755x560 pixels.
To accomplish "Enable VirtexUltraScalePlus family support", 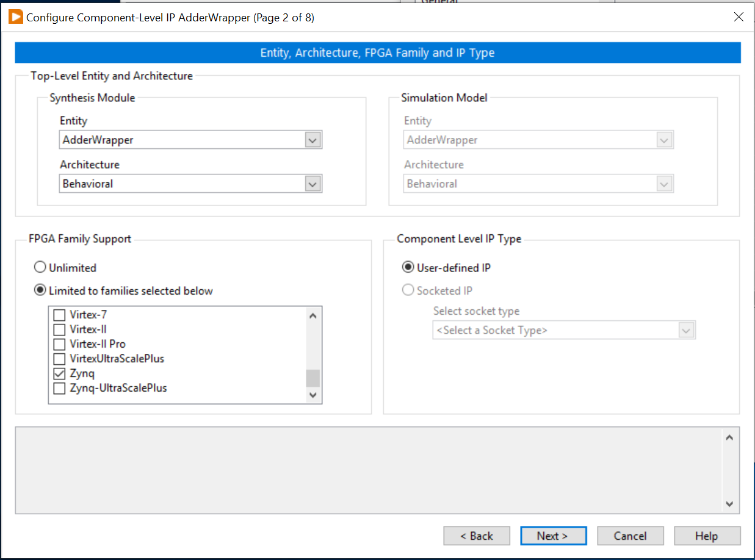I will pyautogui.click(x=59, y=359).
